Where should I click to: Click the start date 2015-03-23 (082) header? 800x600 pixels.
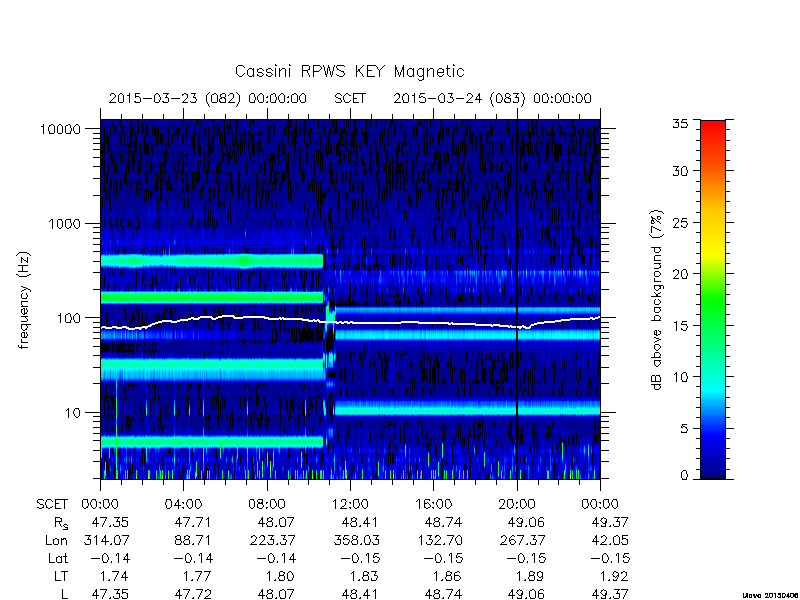click(208, 98)
